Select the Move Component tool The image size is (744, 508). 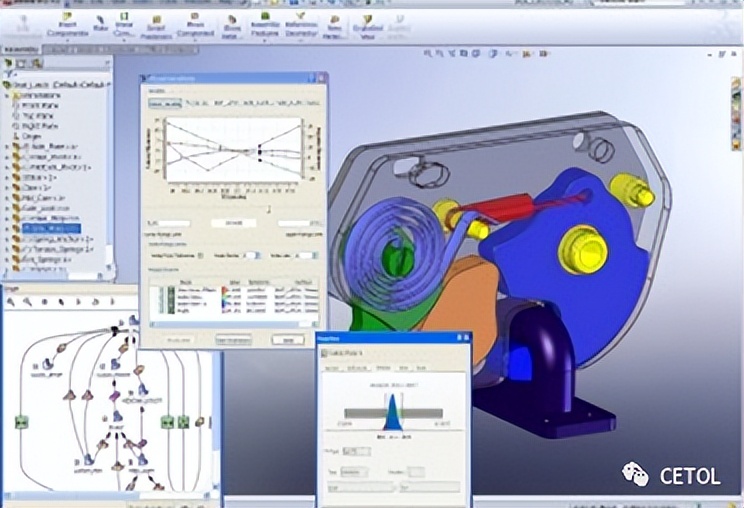tap(195, 25)
